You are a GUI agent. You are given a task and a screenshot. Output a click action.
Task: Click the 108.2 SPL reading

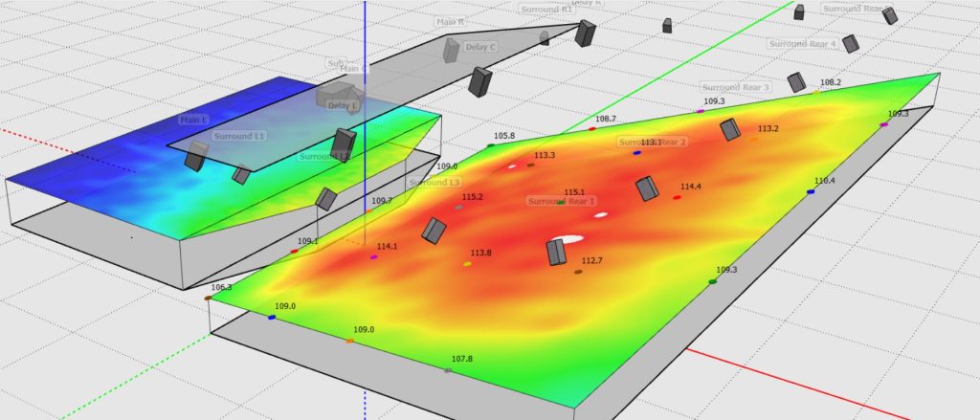(x=831, y=82)
